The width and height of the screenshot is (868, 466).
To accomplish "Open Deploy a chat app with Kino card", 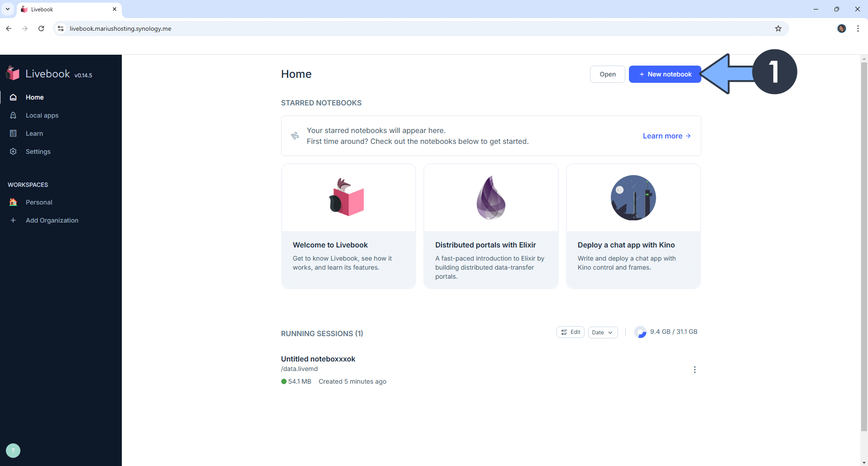I will coord(633,226).
